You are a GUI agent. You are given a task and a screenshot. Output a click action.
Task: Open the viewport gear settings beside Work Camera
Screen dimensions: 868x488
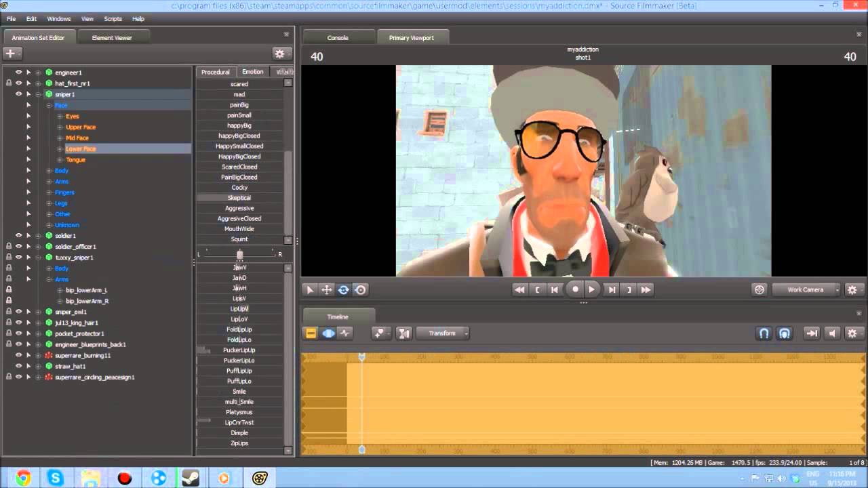tap(852, 289)
